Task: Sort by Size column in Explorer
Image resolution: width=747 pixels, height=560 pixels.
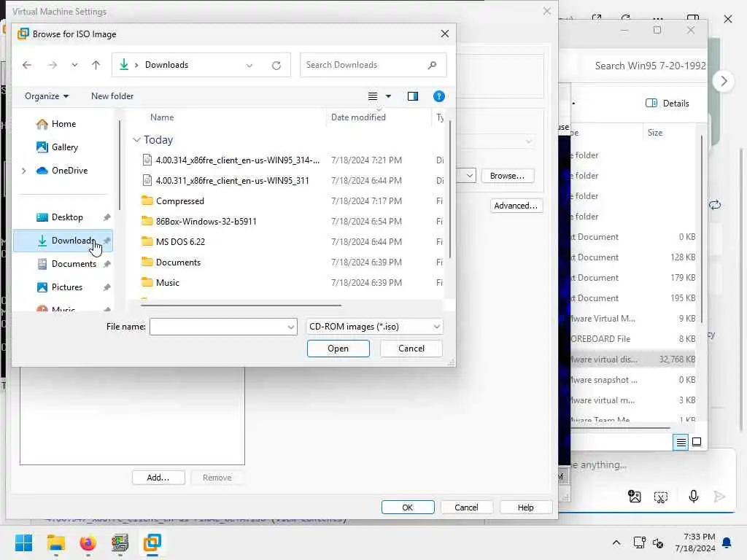Action: click(x=655, y=133)
